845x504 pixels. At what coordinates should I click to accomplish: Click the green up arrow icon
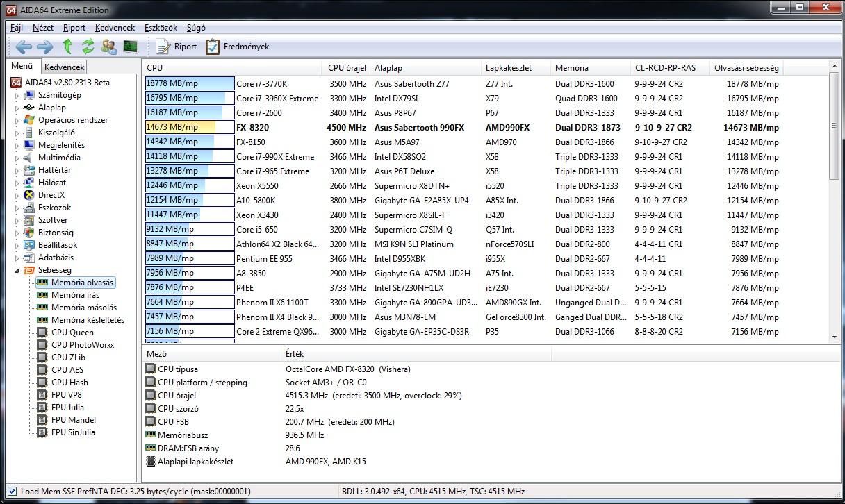coord(67,47)
